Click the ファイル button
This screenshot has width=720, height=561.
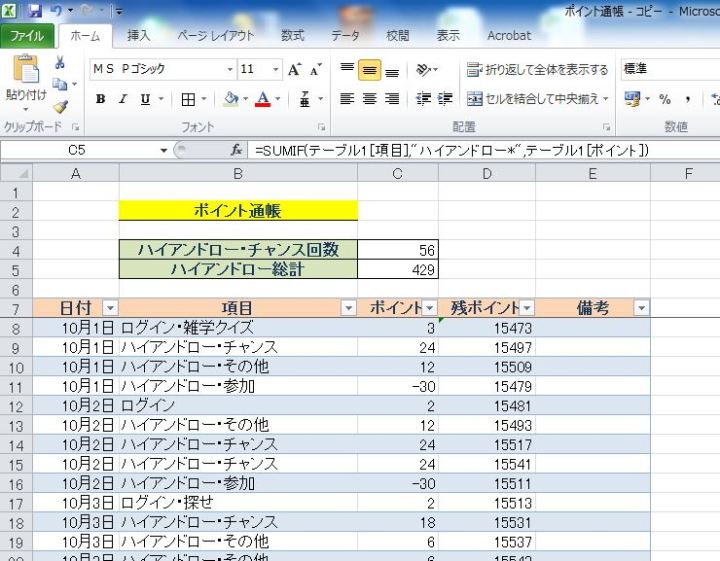click(x=27, y=35)
